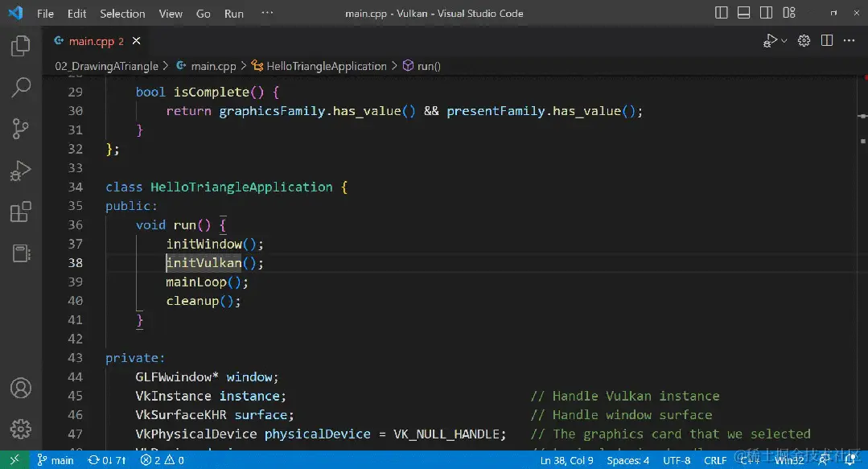Open notifications bell in status bar

pyautogui.click(x=850, y=459)
